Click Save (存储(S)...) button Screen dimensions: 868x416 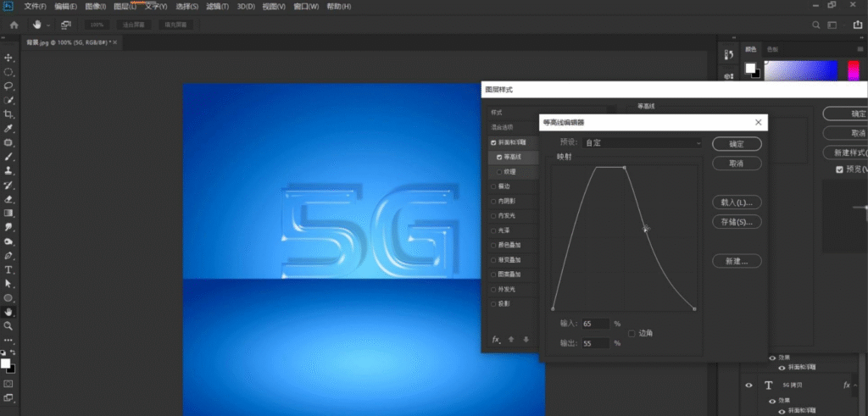737,222
